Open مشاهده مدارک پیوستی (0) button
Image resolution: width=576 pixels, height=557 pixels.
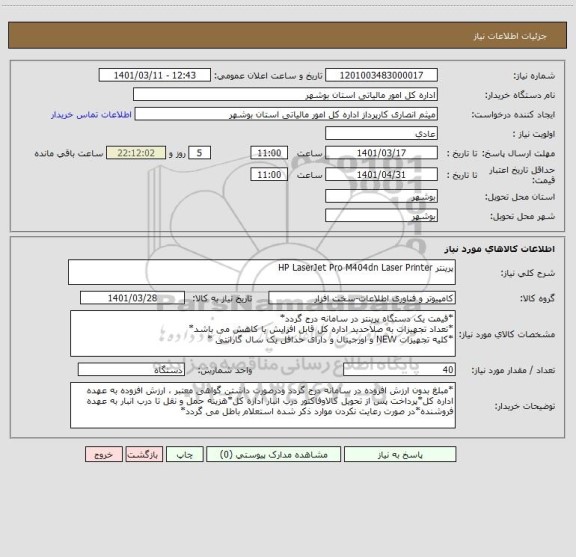click(x=273, y=454)
